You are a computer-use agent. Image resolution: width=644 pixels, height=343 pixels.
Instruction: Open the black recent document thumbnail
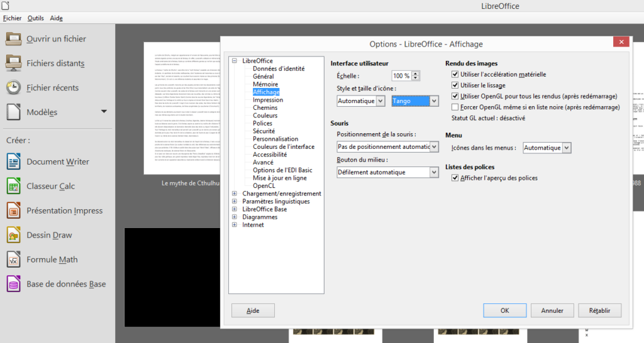click(172, 278)
